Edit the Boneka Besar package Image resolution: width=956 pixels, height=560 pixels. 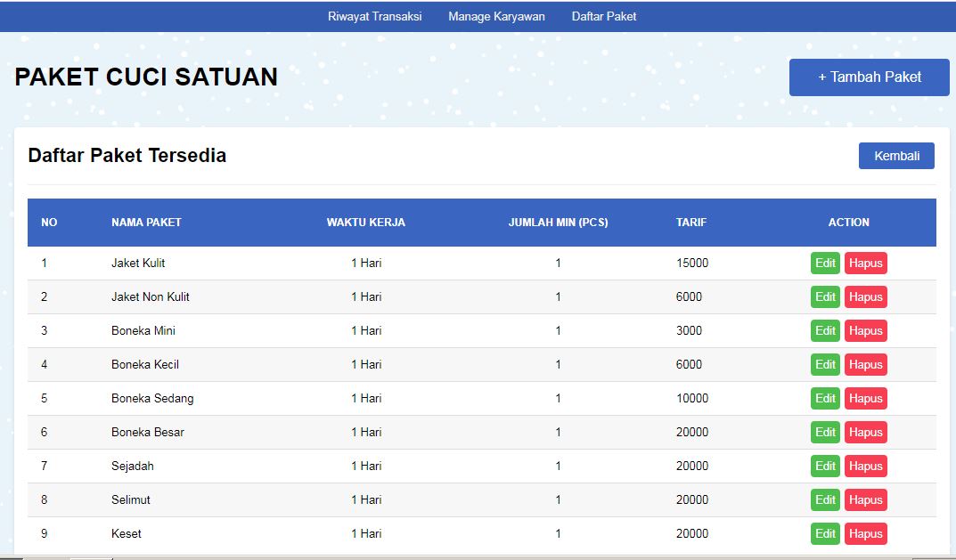click(825, 432)
